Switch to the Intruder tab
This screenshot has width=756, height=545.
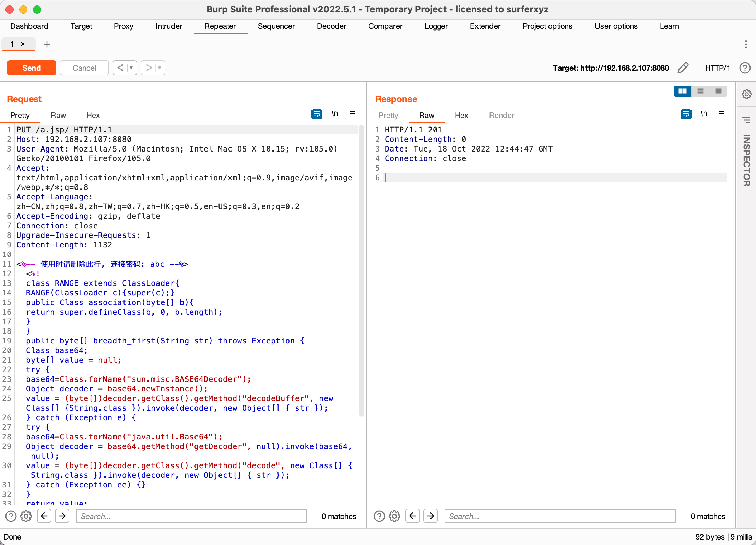[x=169, y=26]
